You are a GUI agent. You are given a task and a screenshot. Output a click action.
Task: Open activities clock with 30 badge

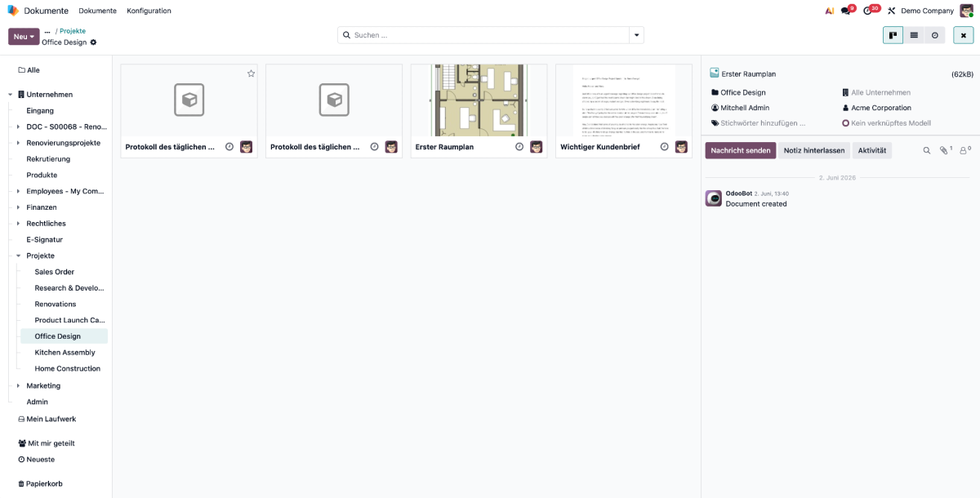point(870,11)
